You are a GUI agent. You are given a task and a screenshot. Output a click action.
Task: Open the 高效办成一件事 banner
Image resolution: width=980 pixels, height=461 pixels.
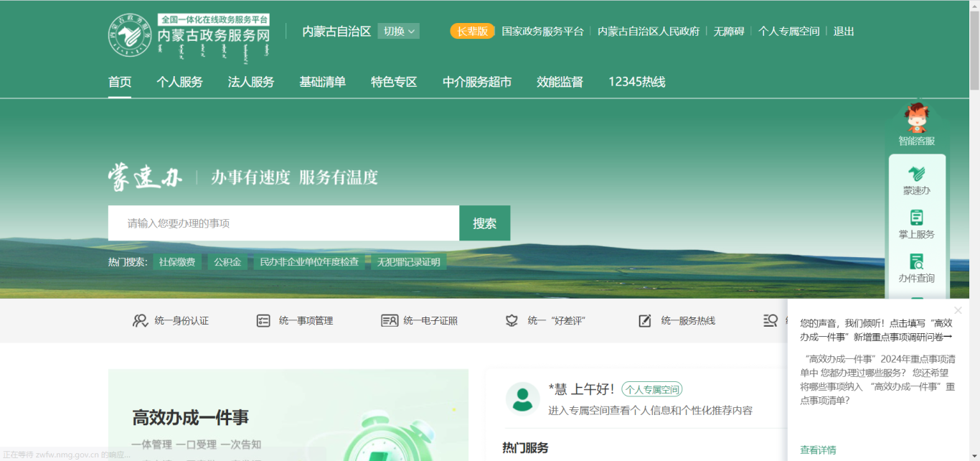tap(288, 415)
